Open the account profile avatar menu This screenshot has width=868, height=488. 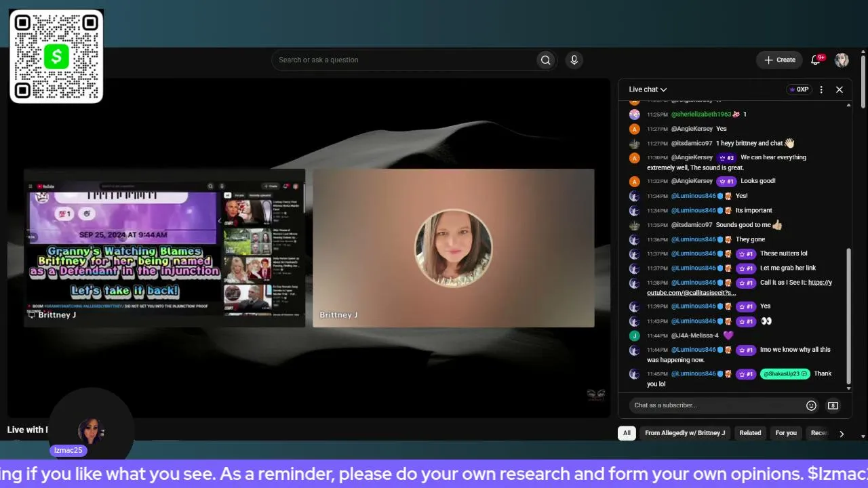coord(842,60)
